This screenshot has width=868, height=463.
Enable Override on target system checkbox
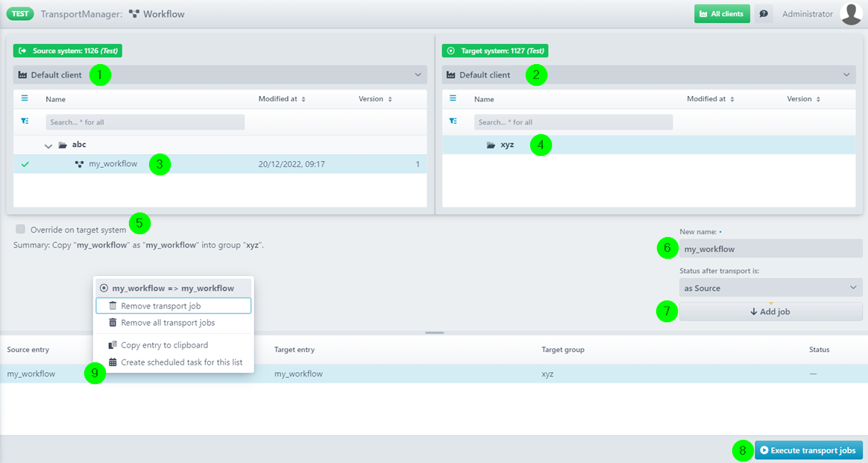coord(20,230)
